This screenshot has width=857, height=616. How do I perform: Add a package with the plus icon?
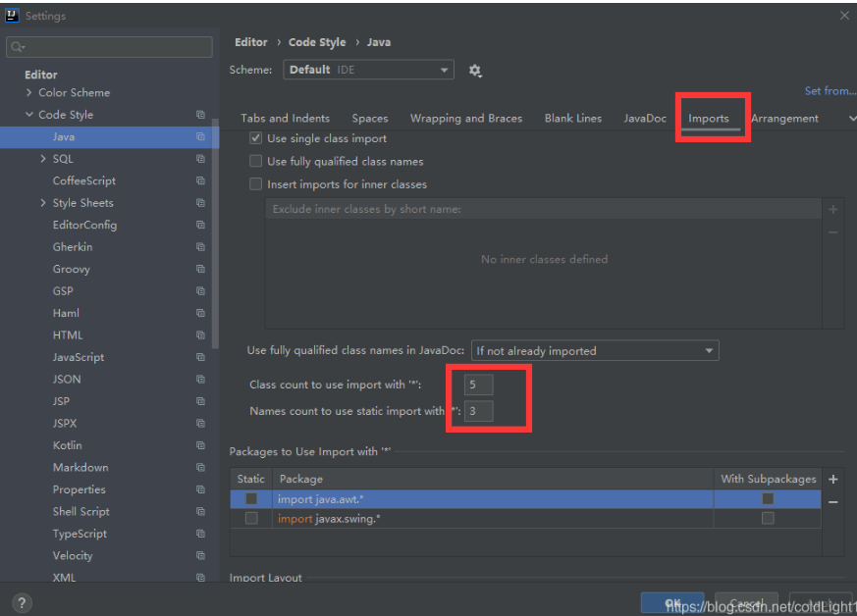pyautogui.click(x=833, y=479)
